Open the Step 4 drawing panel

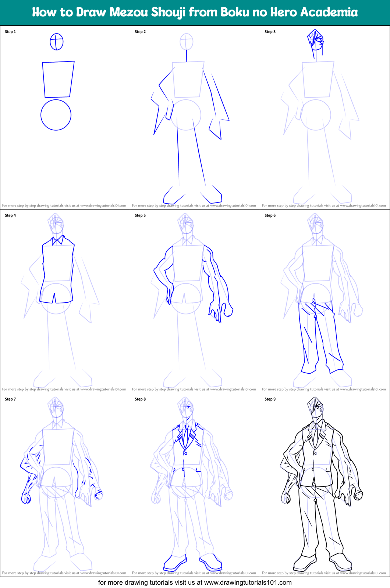(x=65, y=301)
